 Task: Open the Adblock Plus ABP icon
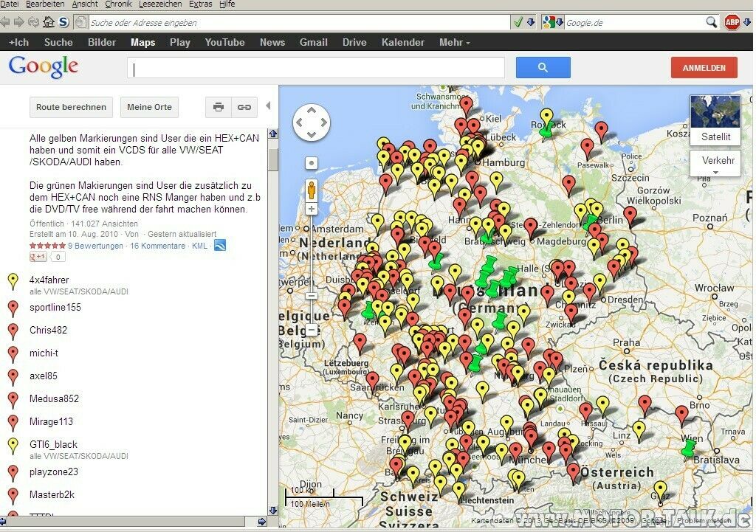pos(732,22)
